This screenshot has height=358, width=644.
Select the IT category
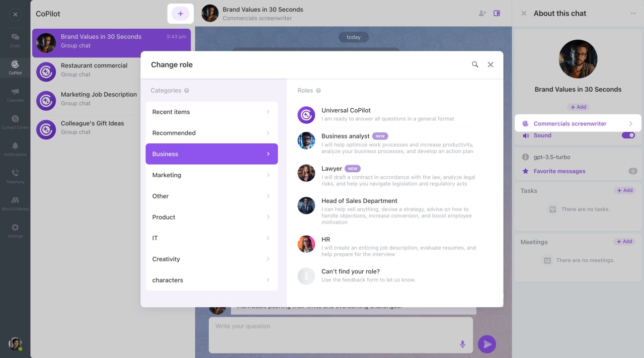(211, 238)
